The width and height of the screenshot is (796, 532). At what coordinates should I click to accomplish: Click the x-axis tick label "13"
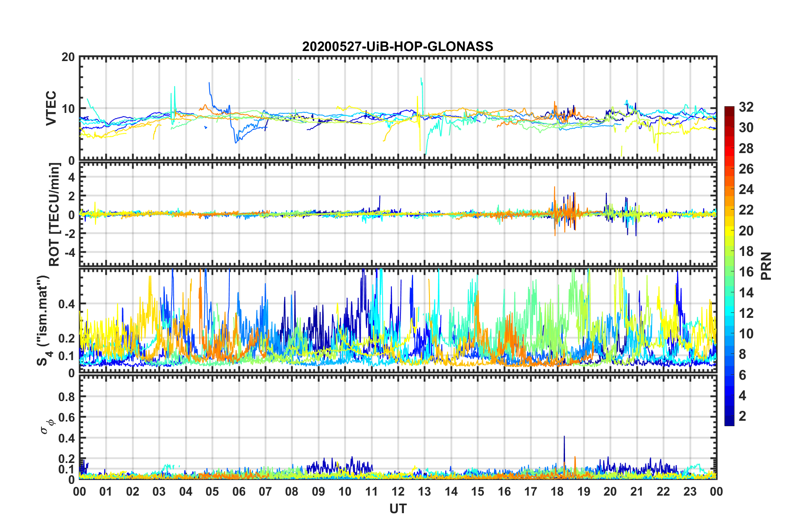(x=424, y=491)
